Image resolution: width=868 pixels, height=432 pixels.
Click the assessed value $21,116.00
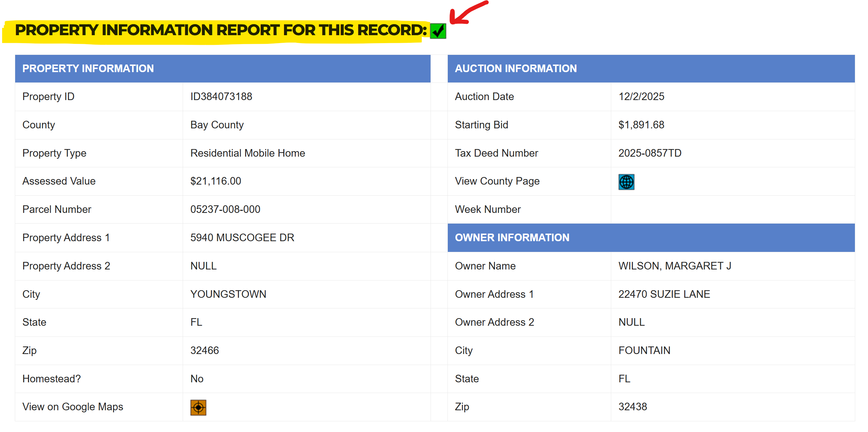coord(215,181)
